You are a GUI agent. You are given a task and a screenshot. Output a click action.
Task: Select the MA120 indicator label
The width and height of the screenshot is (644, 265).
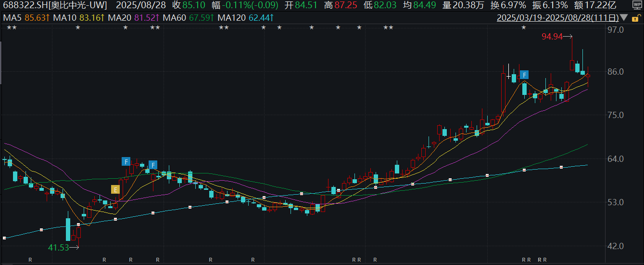(x=245, y=18)
